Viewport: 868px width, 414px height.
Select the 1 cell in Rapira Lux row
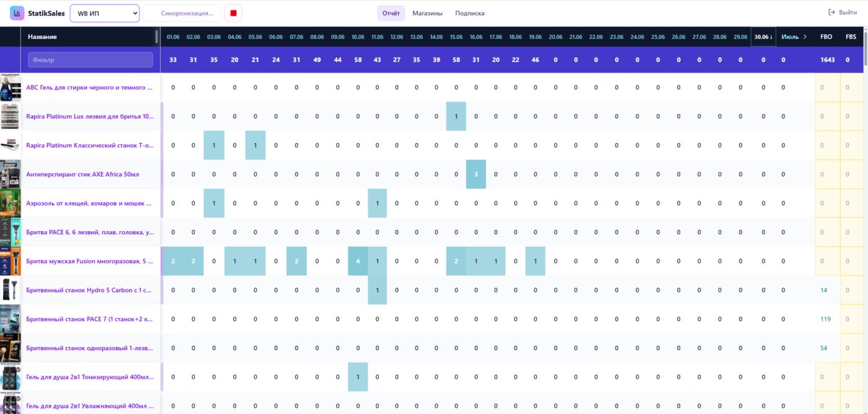click(x=456, y=117)
